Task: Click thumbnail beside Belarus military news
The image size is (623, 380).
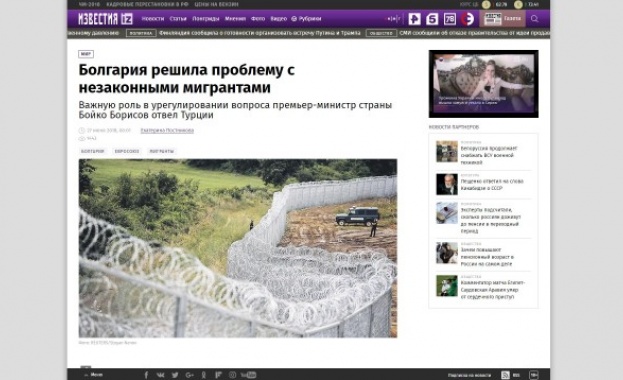Action: pyautogui.click(x=447, y=151)
